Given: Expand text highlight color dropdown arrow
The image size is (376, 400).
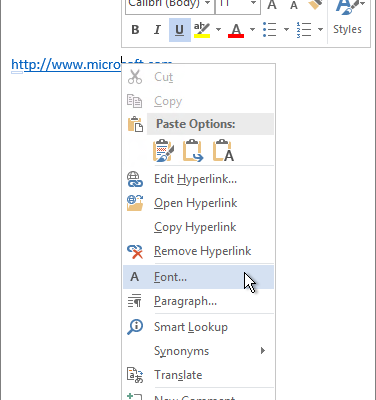Looking at the screenshot, I should point(218,30).
